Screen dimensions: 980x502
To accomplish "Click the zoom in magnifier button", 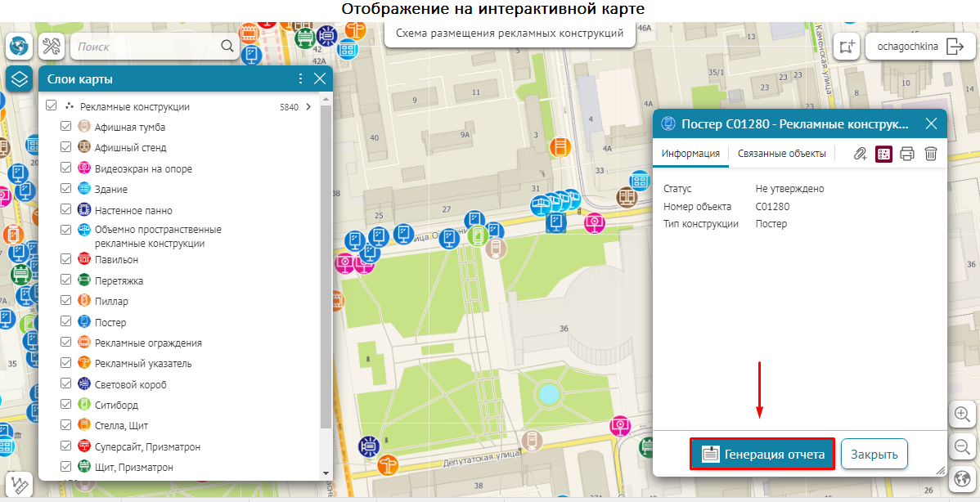I will [x=962, y=415].
